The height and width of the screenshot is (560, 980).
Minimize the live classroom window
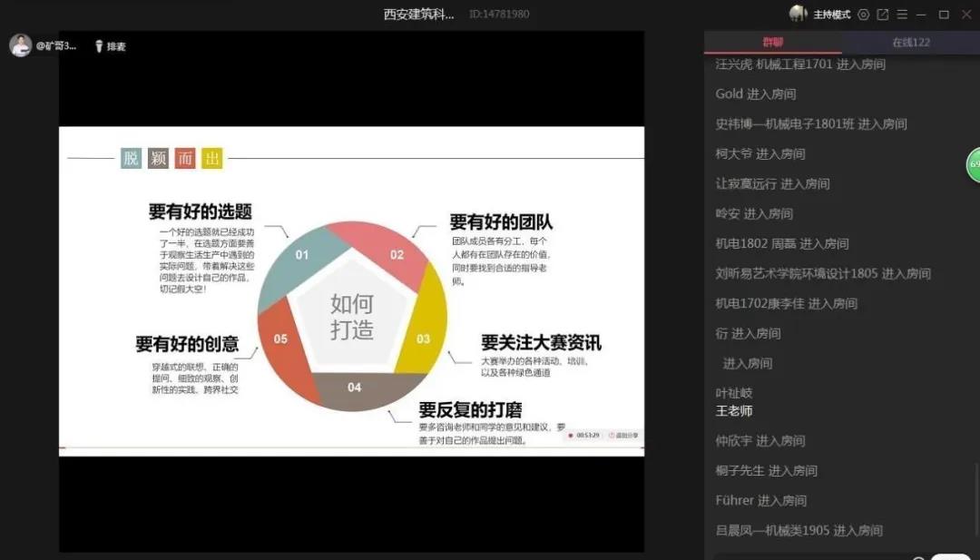(922, 15)
